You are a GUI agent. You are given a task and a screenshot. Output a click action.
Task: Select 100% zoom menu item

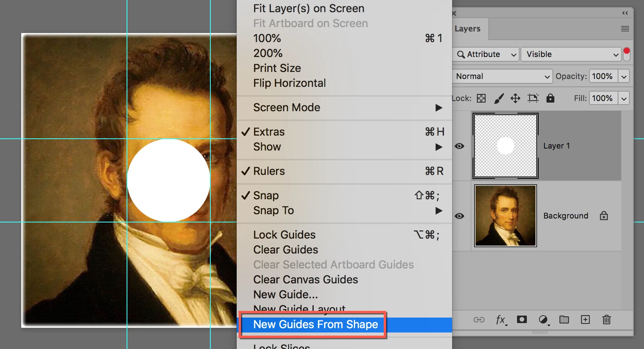(344, 38)
